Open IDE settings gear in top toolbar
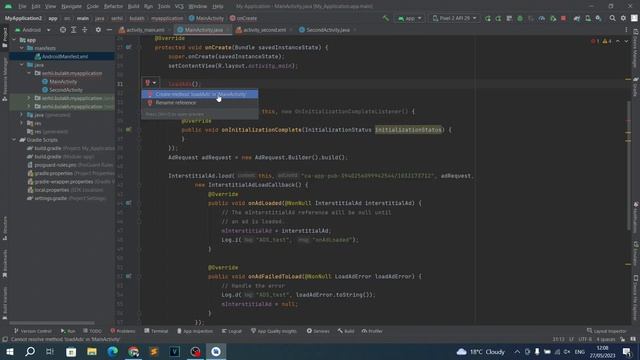This screenshot has height=360, width=640. pyautogui.click(x=623, y=18)
